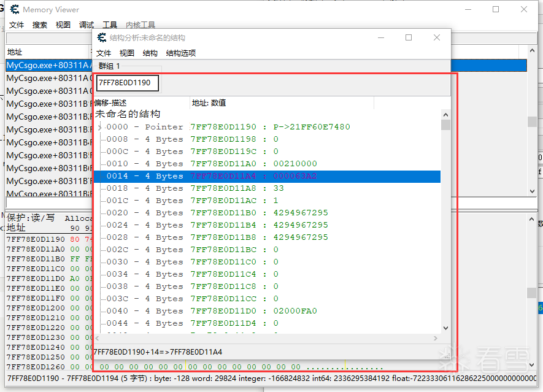Viewport: 543px width, 392px height.
Task: Open 结构选项 menu
Action: (181, 53)
